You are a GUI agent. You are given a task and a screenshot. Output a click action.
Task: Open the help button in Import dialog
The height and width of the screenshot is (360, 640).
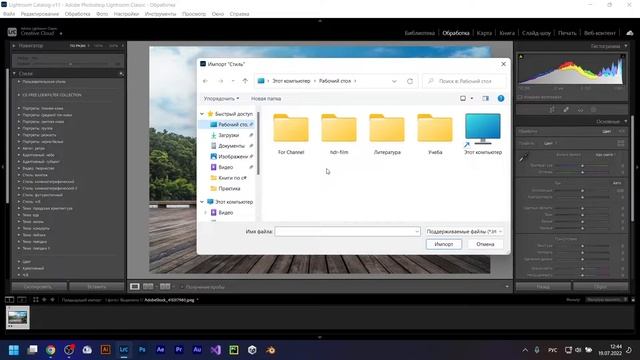point(501,98)
